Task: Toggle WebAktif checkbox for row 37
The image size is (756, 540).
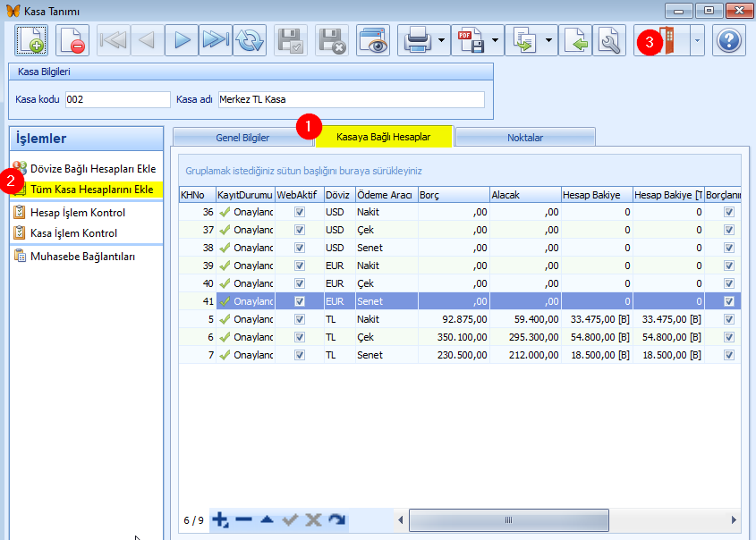Action: click(x=300, y=230)
